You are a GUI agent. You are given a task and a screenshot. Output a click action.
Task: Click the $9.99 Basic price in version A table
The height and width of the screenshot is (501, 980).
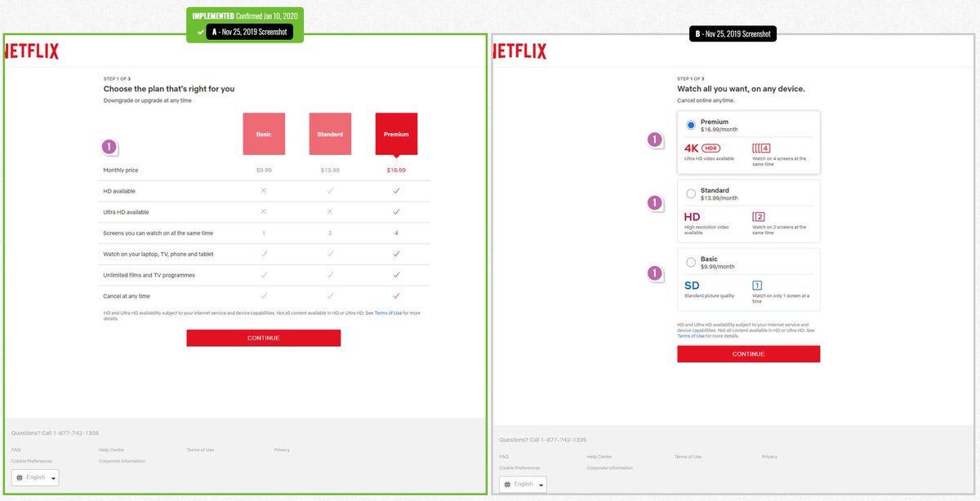264,170
